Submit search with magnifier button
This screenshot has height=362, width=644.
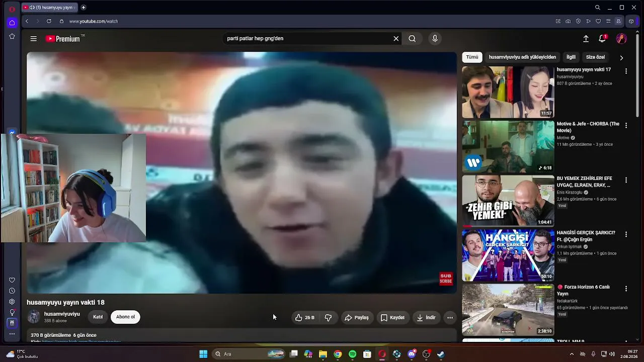click(412, 39)
